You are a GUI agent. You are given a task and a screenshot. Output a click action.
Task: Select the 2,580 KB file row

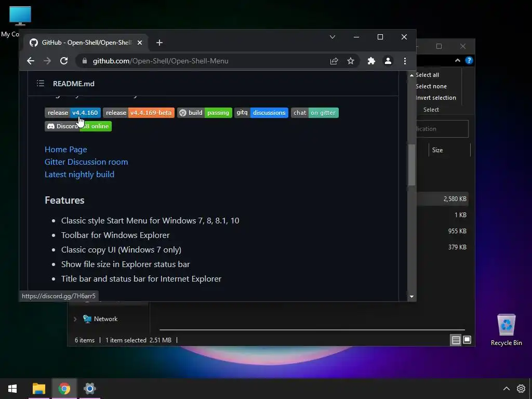[x=442, y=199]
